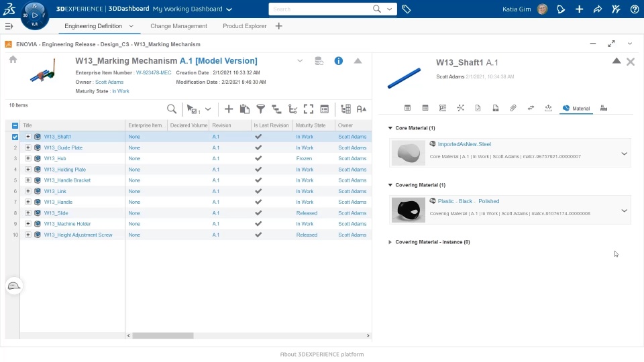Toggle the select-all checkbox in table header
644x362 pixels.
(x=15, y=125)
